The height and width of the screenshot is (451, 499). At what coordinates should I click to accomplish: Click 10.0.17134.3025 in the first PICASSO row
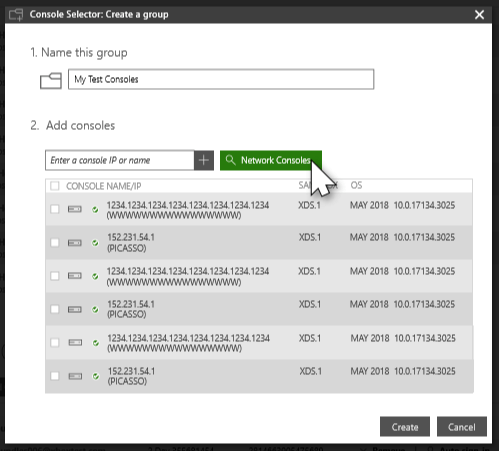[424, 237]
